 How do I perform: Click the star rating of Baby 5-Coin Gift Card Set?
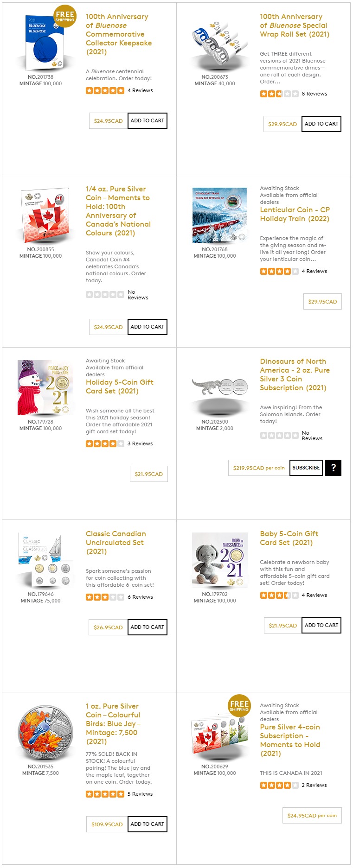279,595
